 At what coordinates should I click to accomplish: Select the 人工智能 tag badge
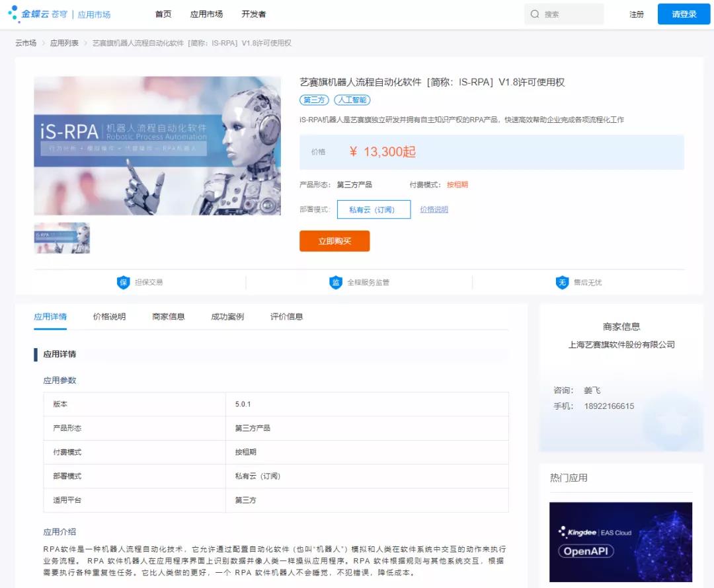pos(352,100)
